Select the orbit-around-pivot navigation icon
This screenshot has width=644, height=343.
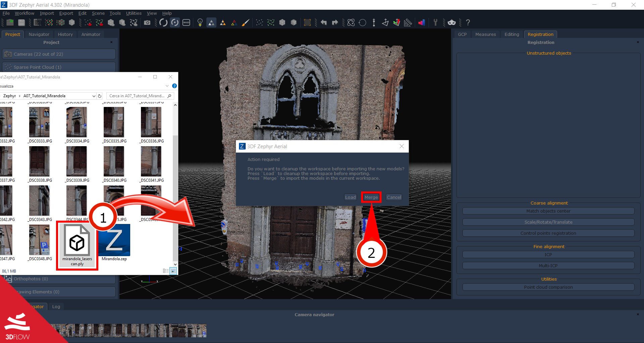point(175,22)
